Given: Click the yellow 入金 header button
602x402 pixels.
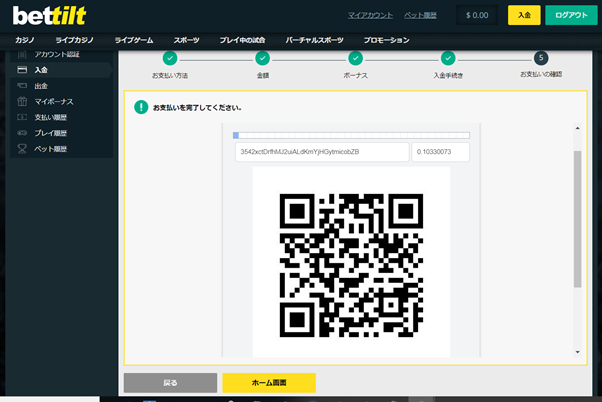Looking at the screenshot, I should tap(524, 15).
